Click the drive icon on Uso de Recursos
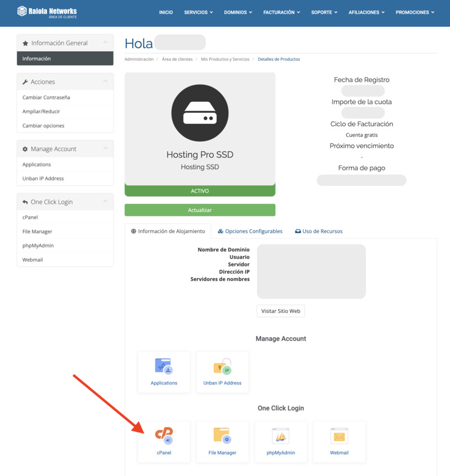The height and width of the screenshot is (476, 450). tap(298, 232)
